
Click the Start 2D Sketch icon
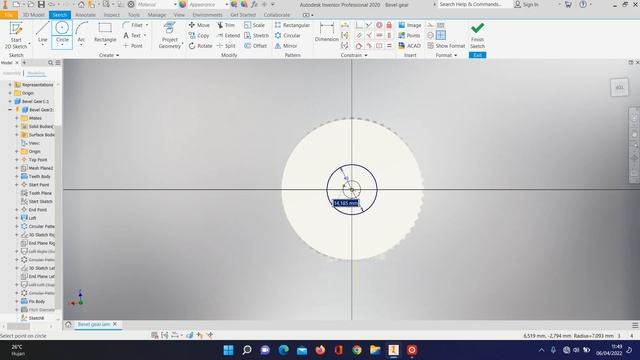(x=16, y=29)
